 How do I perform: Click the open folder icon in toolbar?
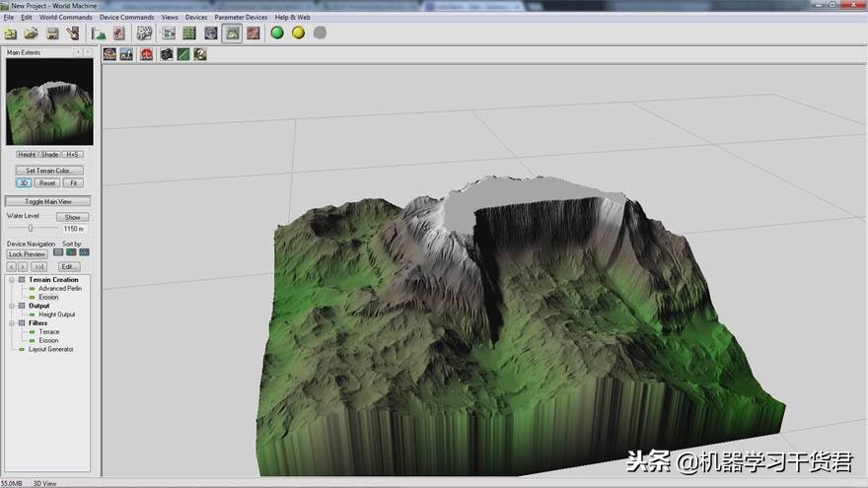tap(32, 34)
